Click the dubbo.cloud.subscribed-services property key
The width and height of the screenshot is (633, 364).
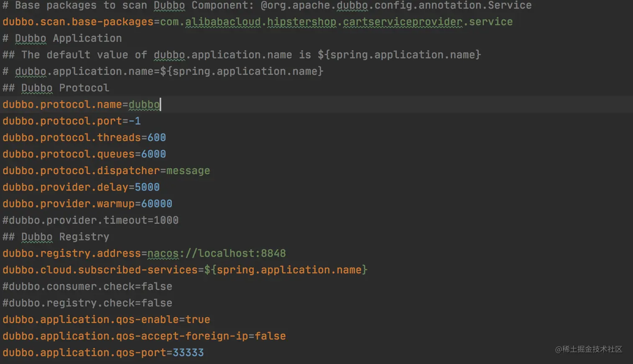(x=100, y=270)
